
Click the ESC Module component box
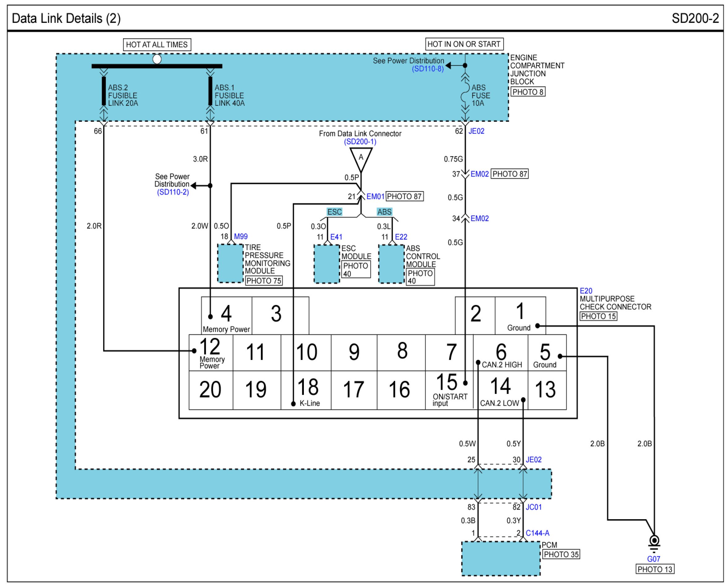(x=327, y=264)
